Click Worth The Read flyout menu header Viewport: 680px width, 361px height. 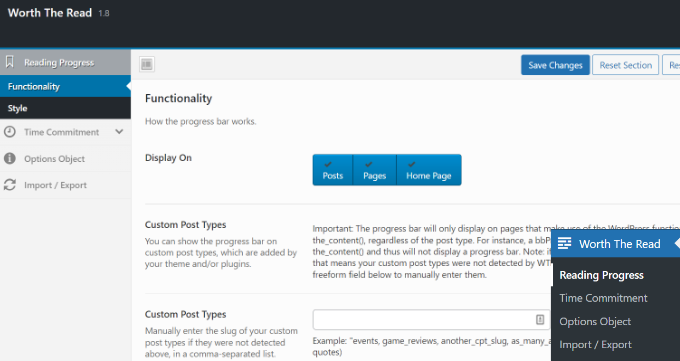(x=616, y=244)
